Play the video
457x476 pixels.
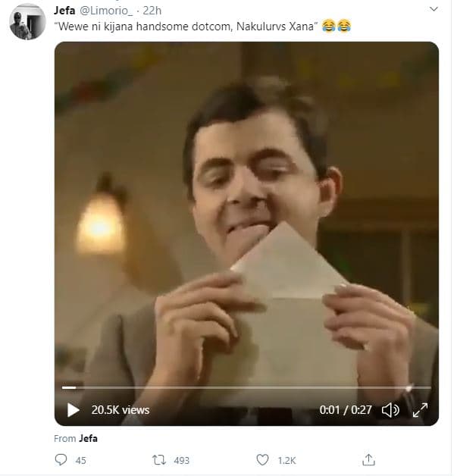pos(74,410)
